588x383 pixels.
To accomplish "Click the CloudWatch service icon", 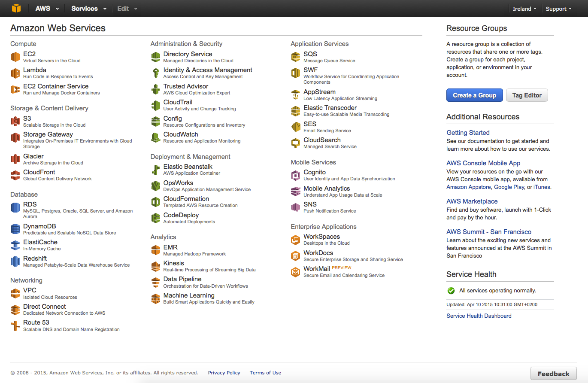I will click(156, 137).
